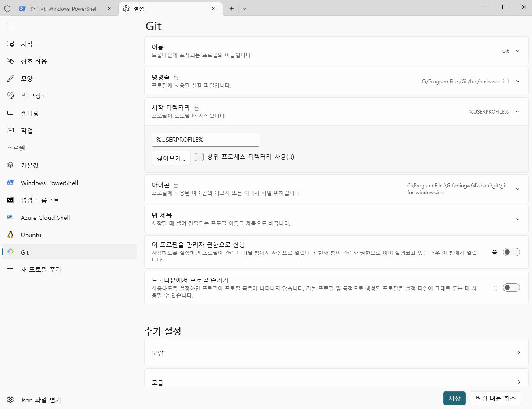Reset 시작 디렉터리 with its revert arrow icon
Viewport: 532px width, 409px height.
(x=196, y=108)
